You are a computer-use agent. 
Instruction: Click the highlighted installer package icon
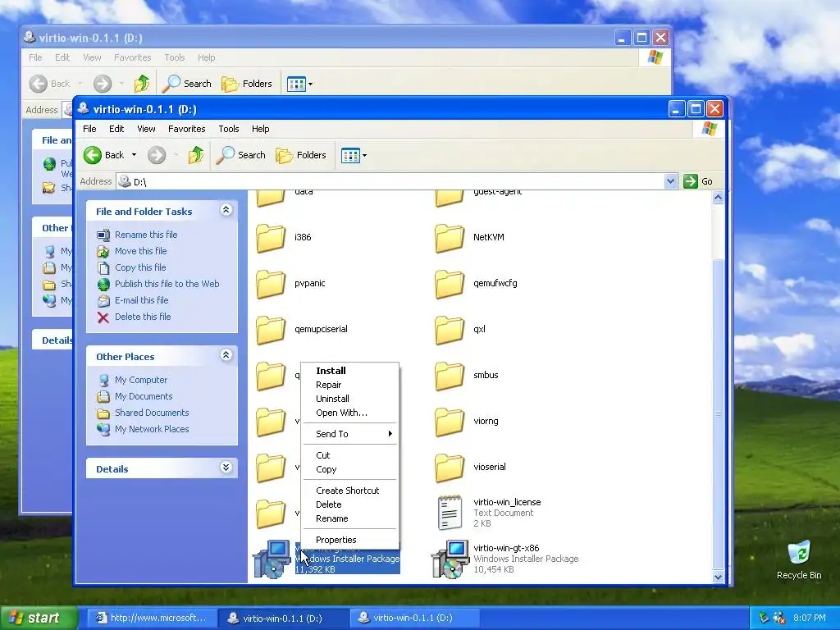272,559
